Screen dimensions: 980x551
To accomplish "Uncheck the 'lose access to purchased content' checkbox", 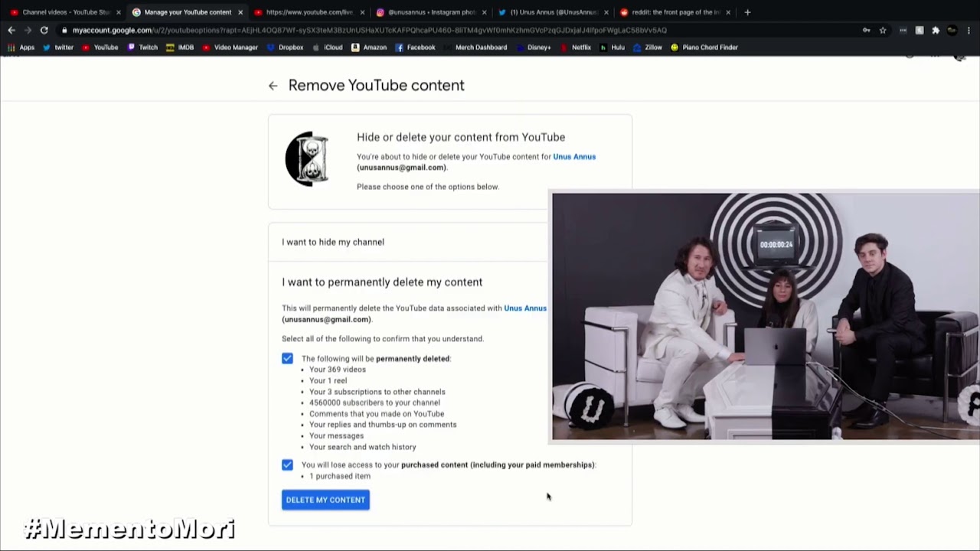I will pos(287,465).
